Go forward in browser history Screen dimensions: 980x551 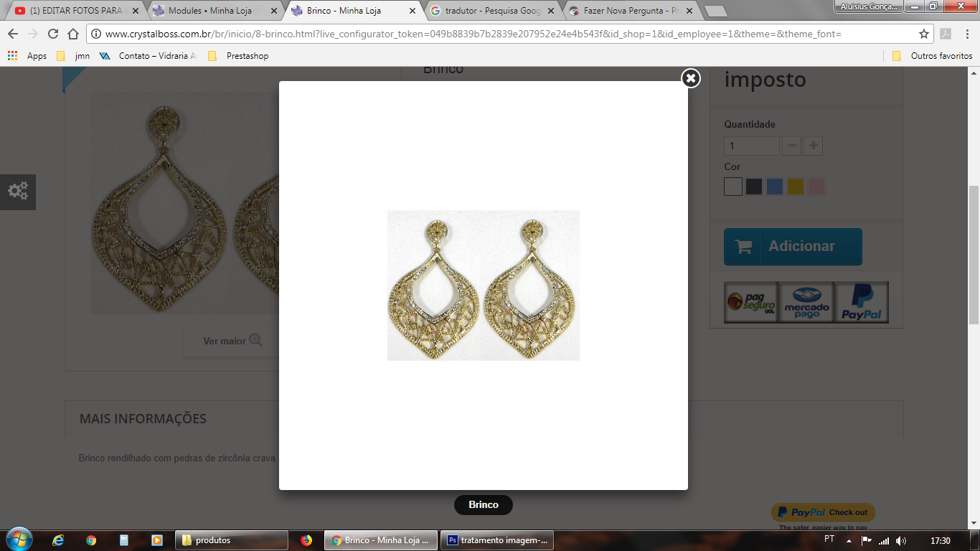tap(33, 34)
